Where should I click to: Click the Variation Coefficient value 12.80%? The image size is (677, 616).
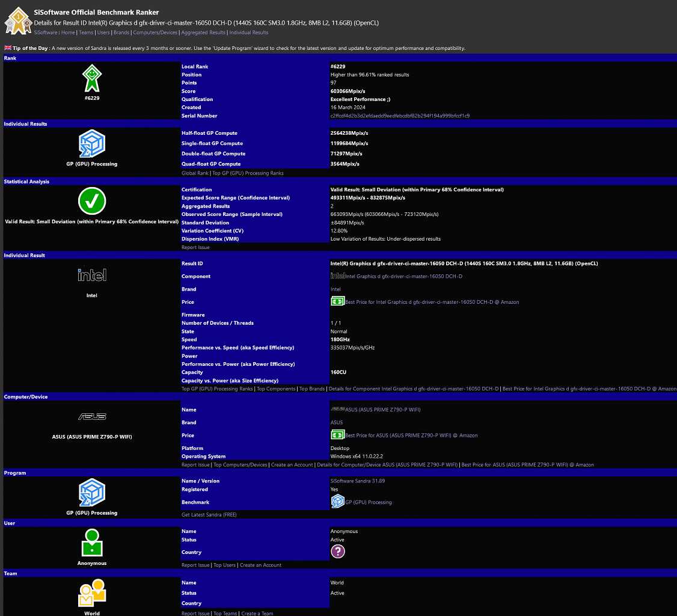[x=339, y=230]
